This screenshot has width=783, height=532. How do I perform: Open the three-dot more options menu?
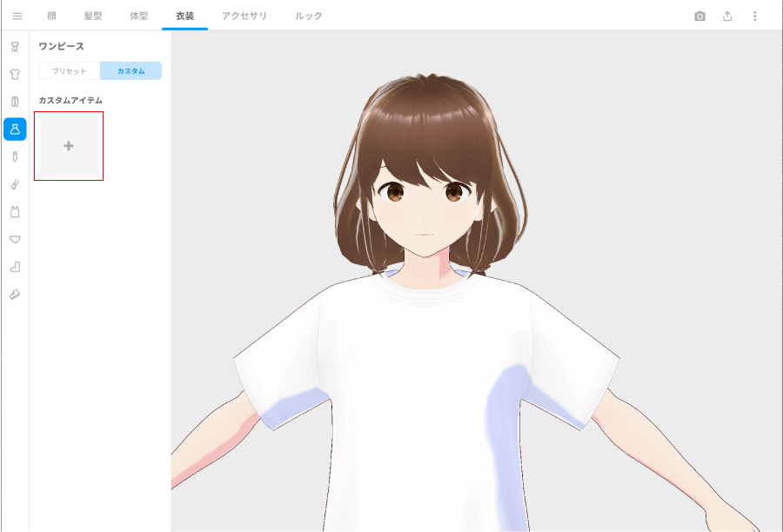point(754,16)
